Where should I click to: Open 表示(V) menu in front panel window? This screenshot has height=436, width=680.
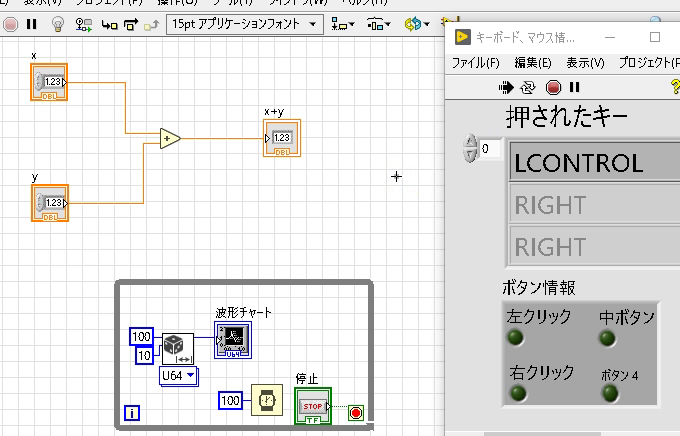pyautogui.click(x=585, y=63)
